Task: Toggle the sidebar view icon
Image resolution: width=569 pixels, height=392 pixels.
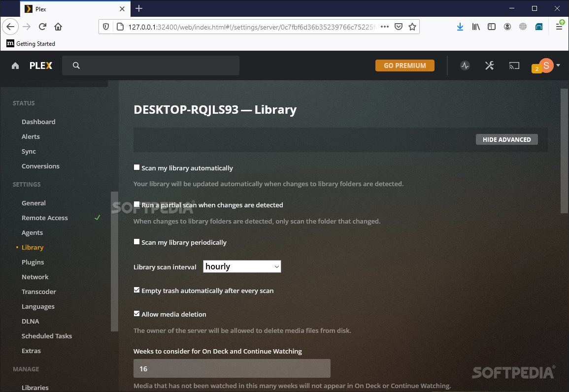Action: click(492, 27)
